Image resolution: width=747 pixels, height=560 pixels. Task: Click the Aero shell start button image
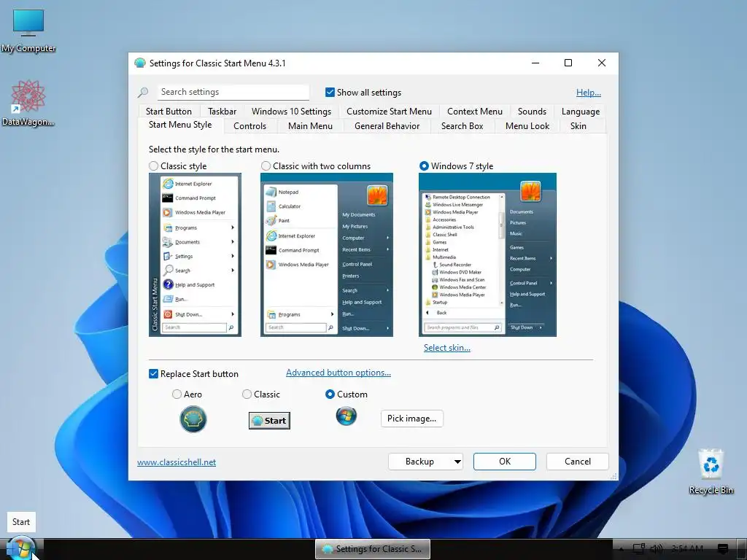click(193, 419)
